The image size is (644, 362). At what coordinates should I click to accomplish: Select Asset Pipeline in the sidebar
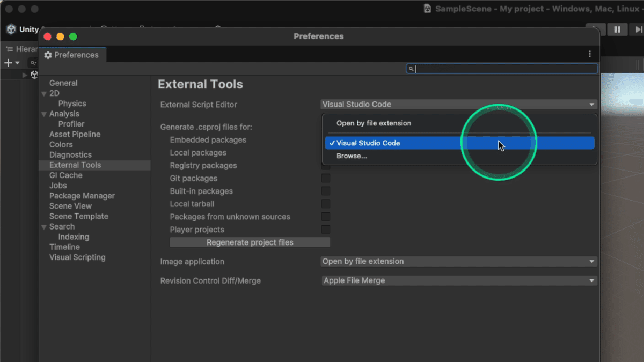(x=75, y=135)
